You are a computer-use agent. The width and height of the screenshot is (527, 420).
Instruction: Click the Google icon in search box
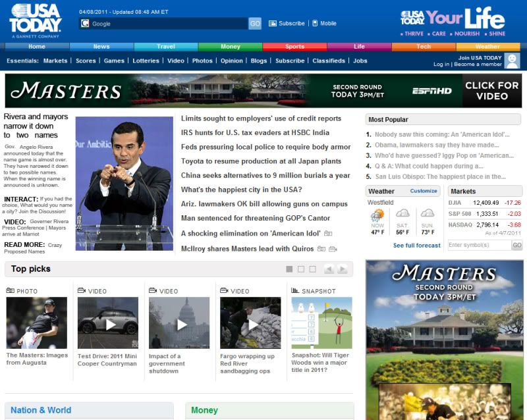pyautogui.click(x=85, y=23)
